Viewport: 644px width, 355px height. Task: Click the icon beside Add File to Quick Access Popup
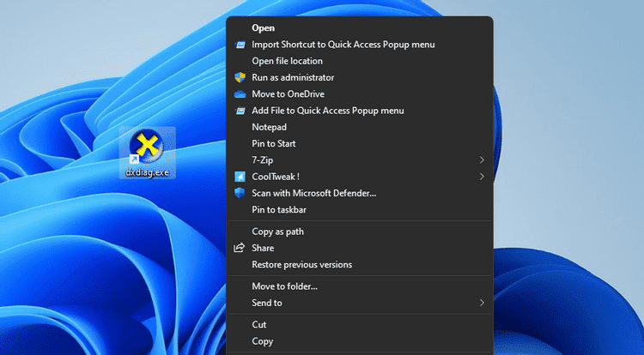[240, 111]
